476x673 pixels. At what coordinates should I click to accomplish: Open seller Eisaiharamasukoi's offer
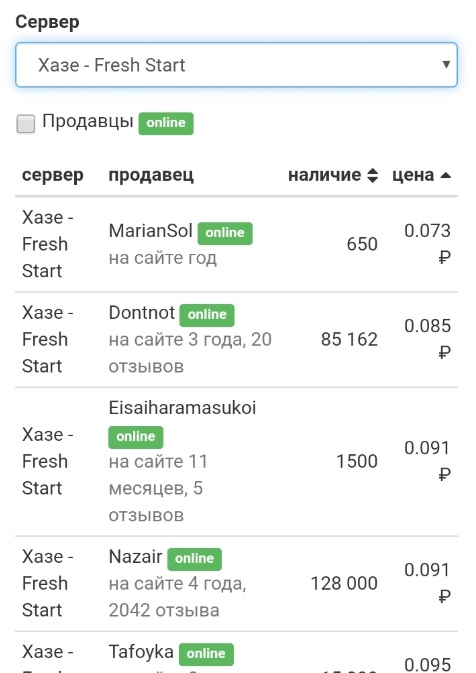pyautogui.click(x=182, y=408)
